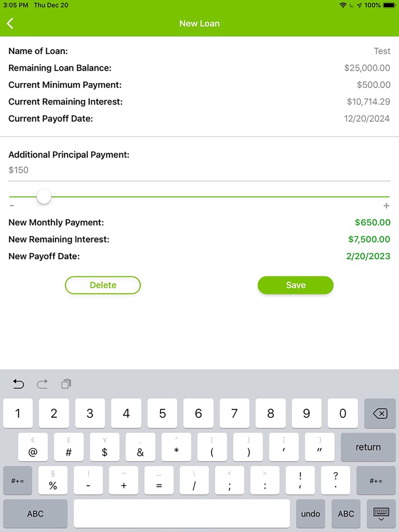Tap the keyboard redo arrow icon
399x532 pixels.
click(x=42, y=384)
